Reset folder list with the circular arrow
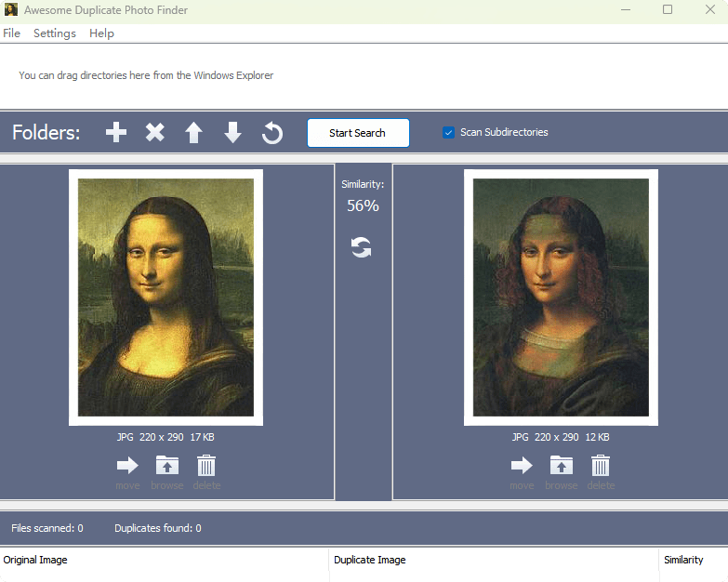This screenshot has width=728, height=582. [272, 133]
